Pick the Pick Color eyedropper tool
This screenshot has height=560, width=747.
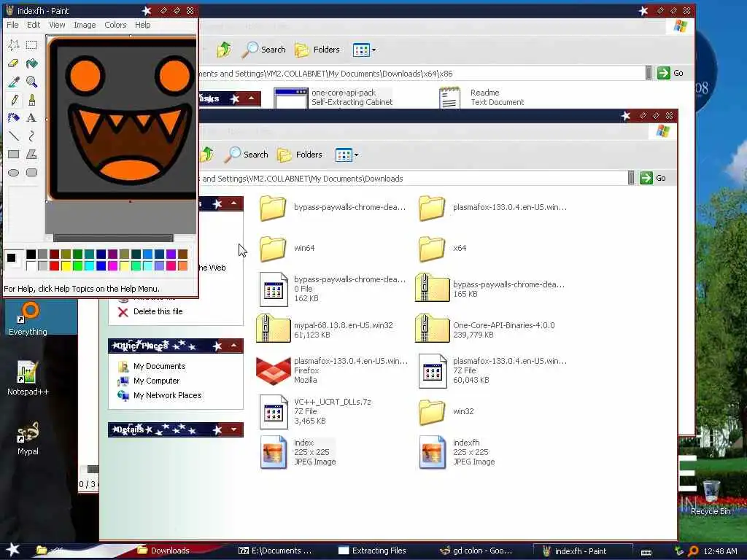coord(13,82)
